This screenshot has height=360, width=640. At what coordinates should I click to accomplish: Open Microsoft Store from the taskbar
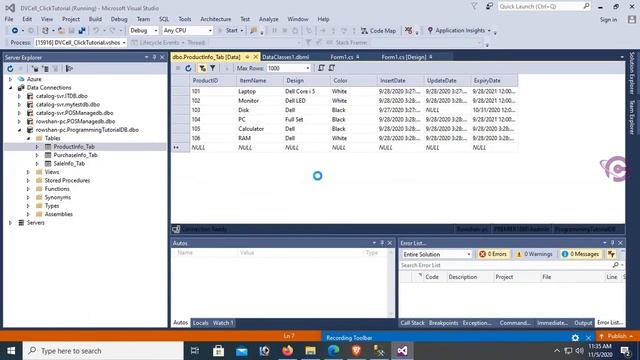coord(218,351)
